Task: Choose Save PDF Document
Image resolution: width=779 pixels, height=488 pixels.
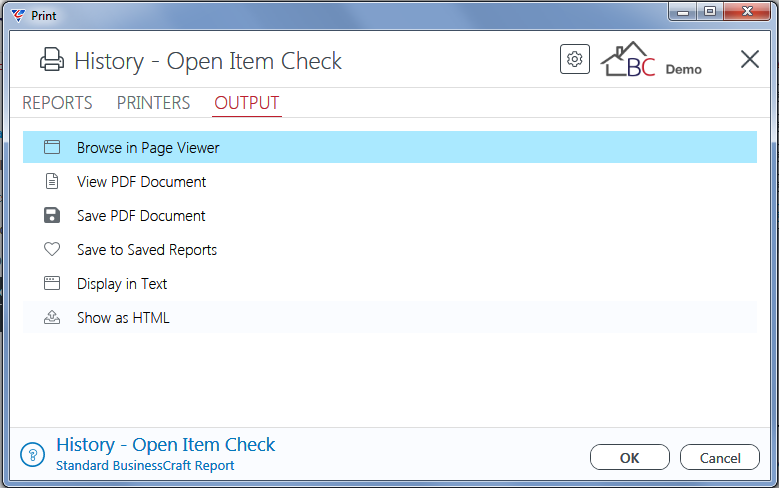Action: tap(390, 215)
